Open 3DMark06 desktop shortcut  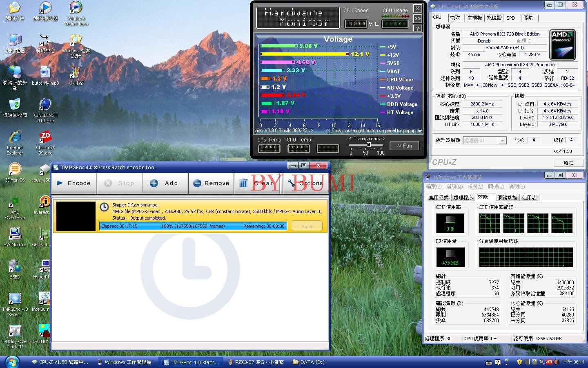(x=15, y=172)
